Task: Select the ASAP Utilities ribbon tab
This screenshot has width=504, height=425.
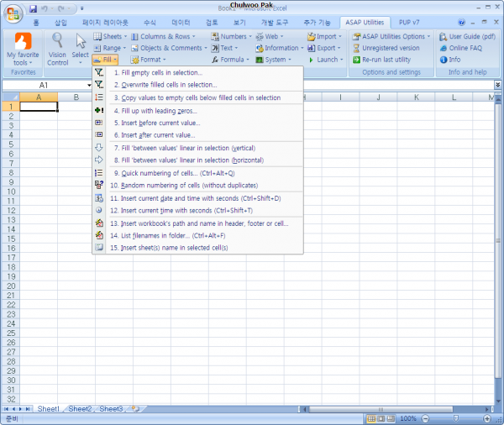Action: [365, 23]
